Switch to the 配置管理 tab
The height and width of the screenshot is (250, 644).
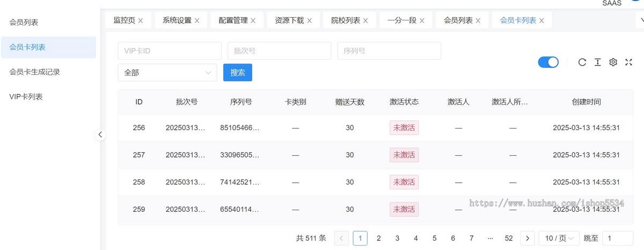(x=233, y=20)
